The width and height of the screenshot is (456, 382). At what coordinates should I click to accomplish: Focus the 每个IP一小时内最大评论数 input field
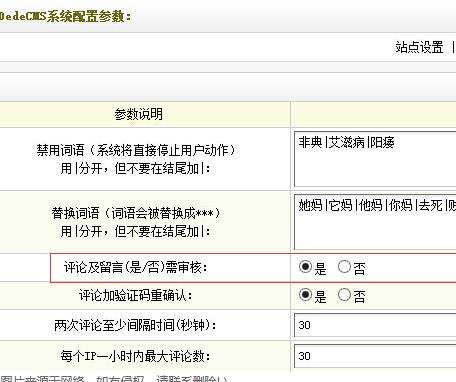(x=375, y=356)
